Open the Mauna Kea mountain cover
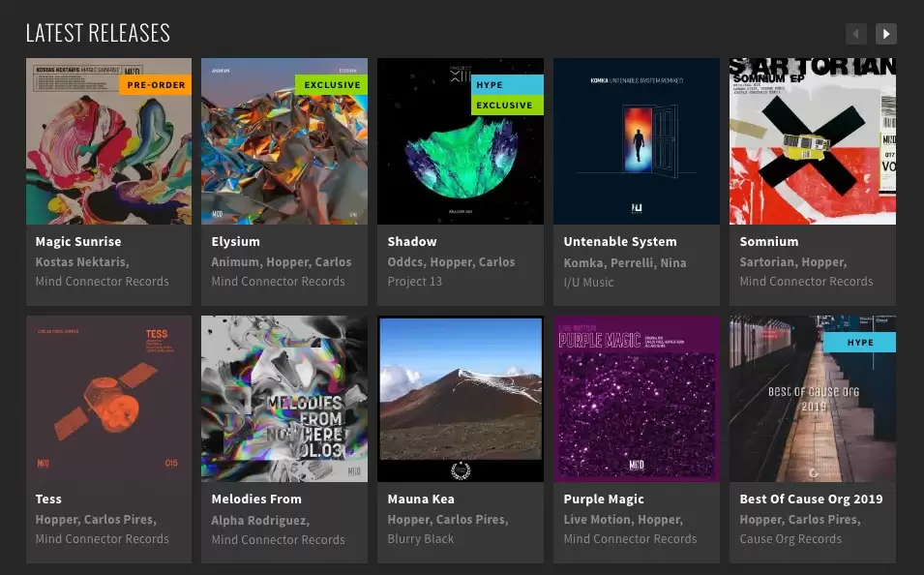Screen dimensions: 924x575 (x=461, y=399)
